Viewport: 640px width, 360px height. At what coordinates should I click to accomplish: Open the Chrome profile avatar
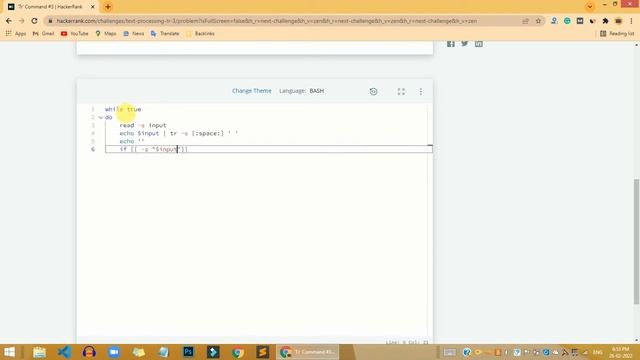618,21
